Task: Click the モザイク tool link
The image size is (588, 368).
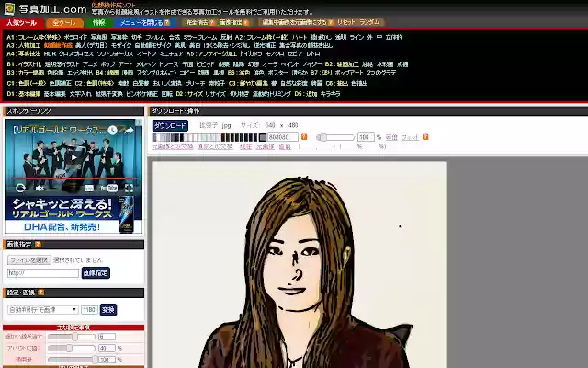Action: pyautogui.click(x=121, y=45)
